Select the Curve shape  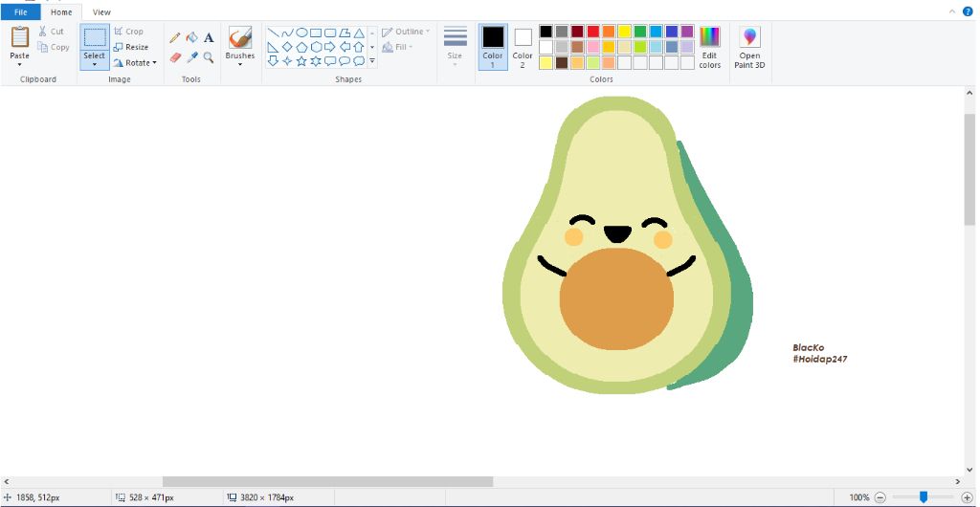[x=287, y=33]
